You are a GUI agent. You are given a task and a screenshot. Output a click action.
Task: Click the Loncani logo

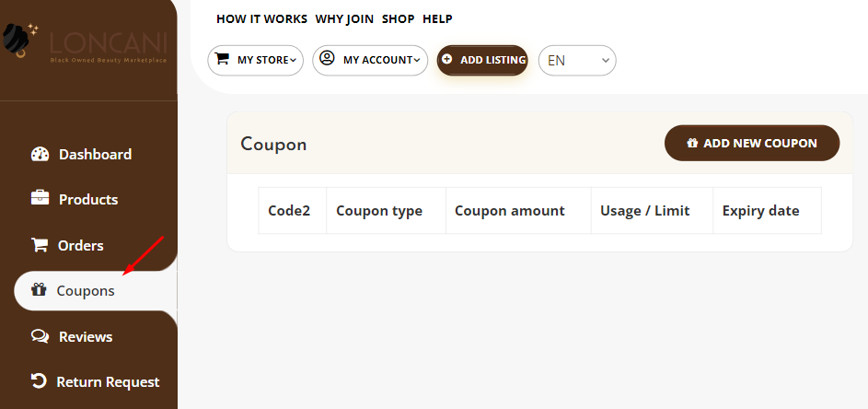(x=85, y=43)
